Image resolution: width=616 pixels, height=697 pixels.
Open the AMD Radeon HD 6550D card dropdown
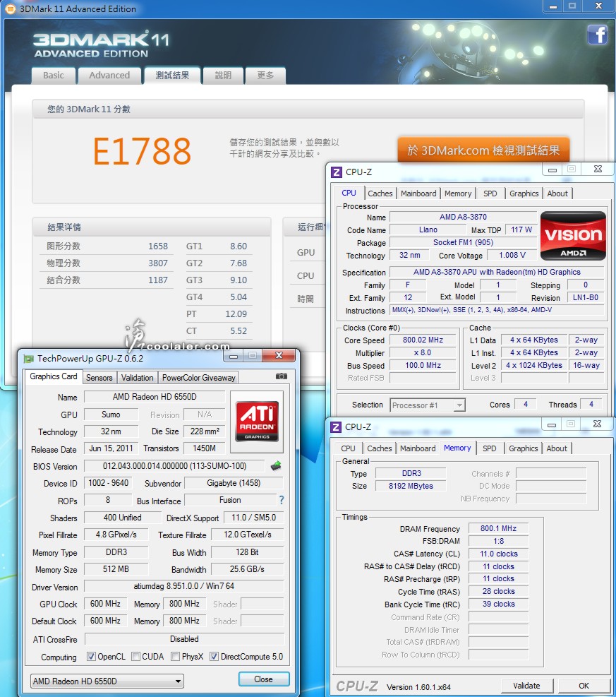coord(107,681)
